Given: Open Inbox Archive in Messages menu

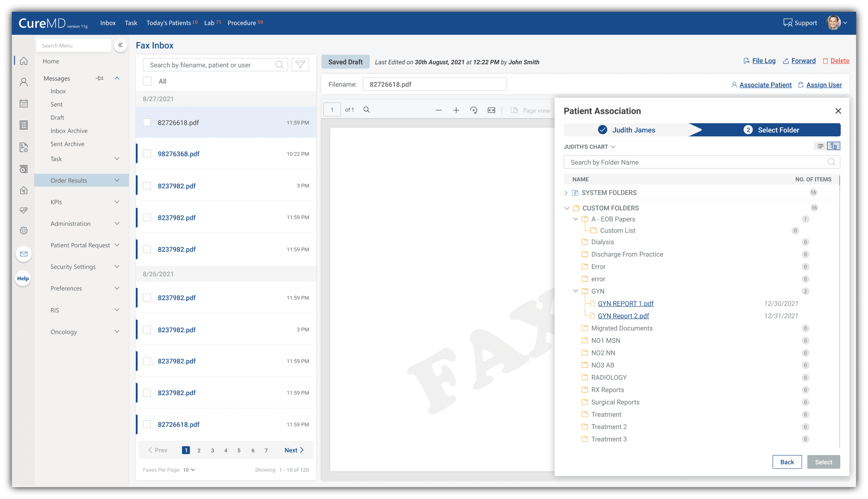Looking at the screenshot, I should (x=69, y=131).
